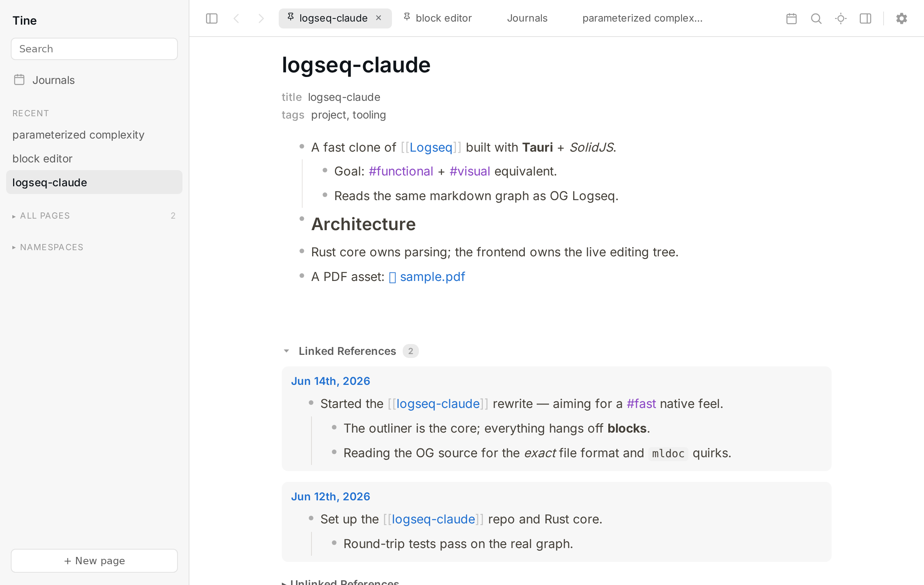
Task: Click the title property value logseq-claude
Action: point(344,97)
